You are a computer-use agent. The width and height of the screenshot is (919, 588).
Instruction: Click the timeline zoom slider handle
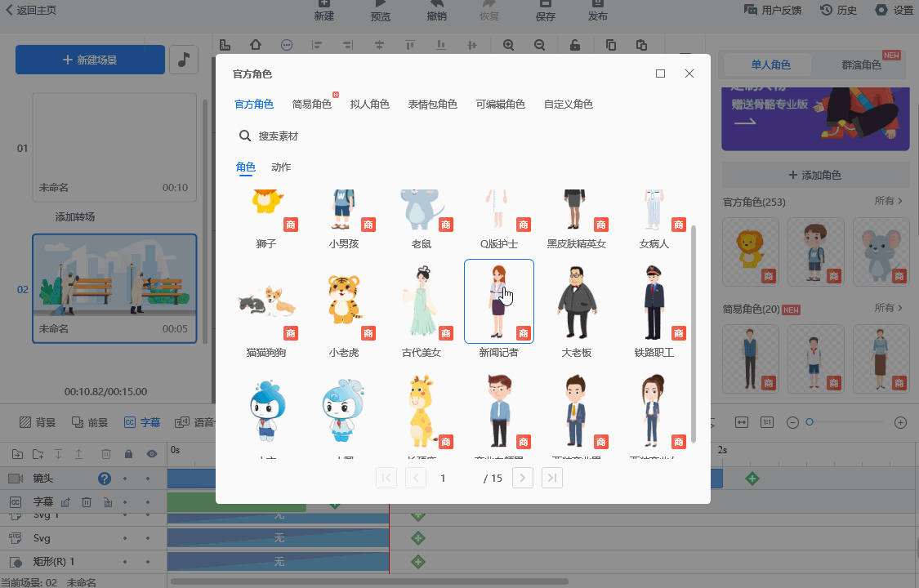pyautogui.click(x=810, y=422)
